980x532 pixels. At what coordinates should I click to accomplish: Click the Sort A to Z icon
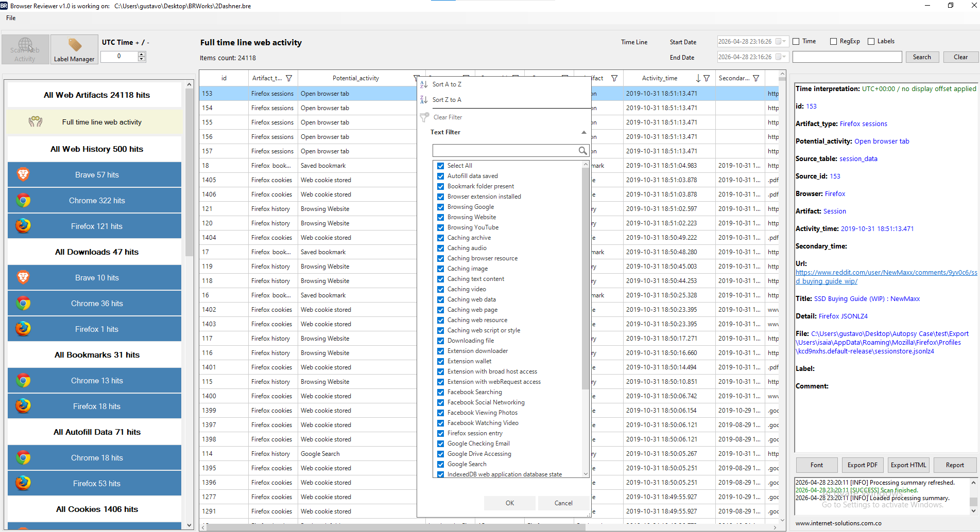424,84
